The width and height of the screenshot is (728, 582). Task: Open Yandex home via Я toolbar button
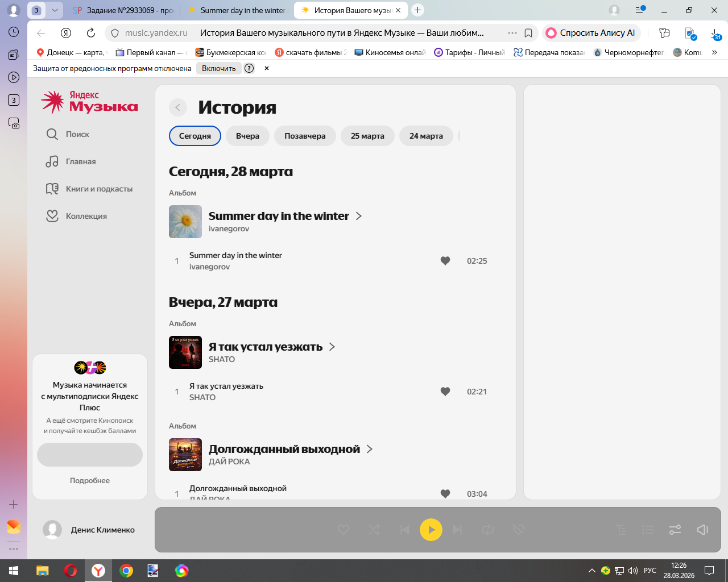coord(66,33)
